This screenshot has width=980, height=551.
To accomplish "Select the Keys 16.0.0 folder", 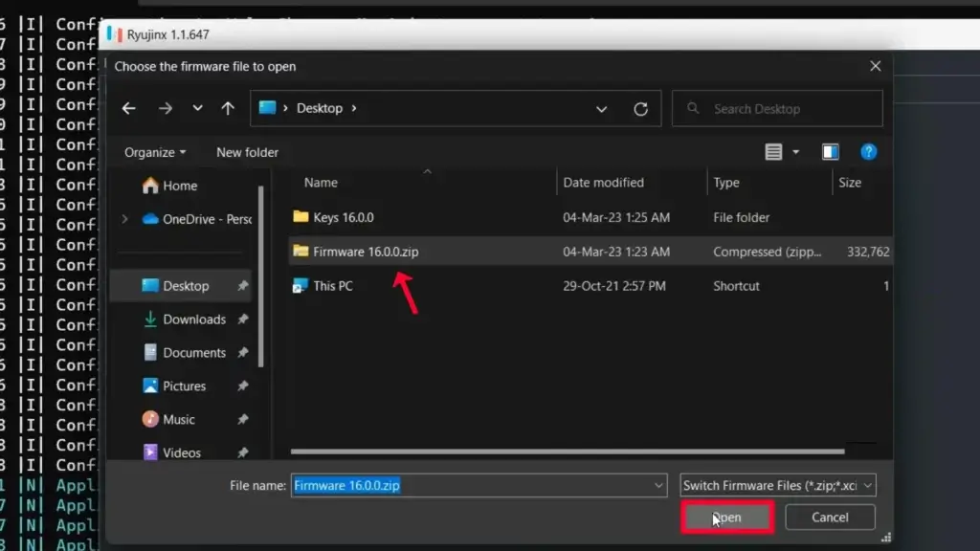I will pyautogui.click(x=344, y=217).
